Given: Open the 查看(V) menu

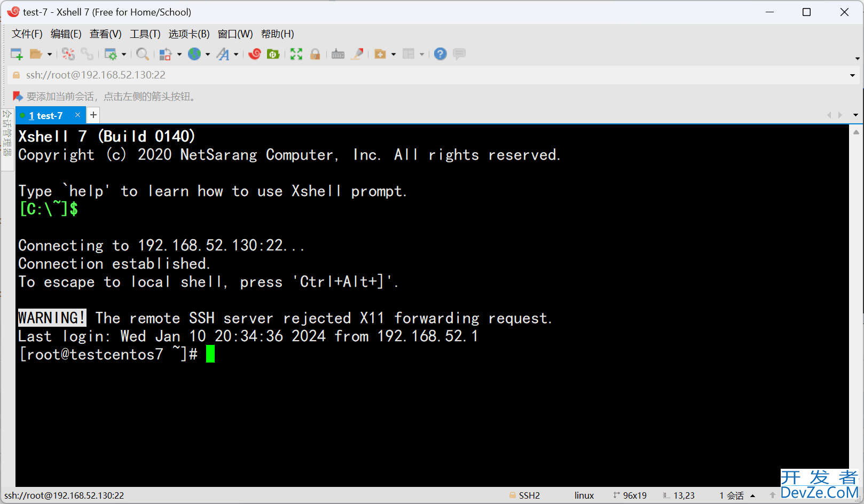Looking at the screenshot, I should click(106, 34).
